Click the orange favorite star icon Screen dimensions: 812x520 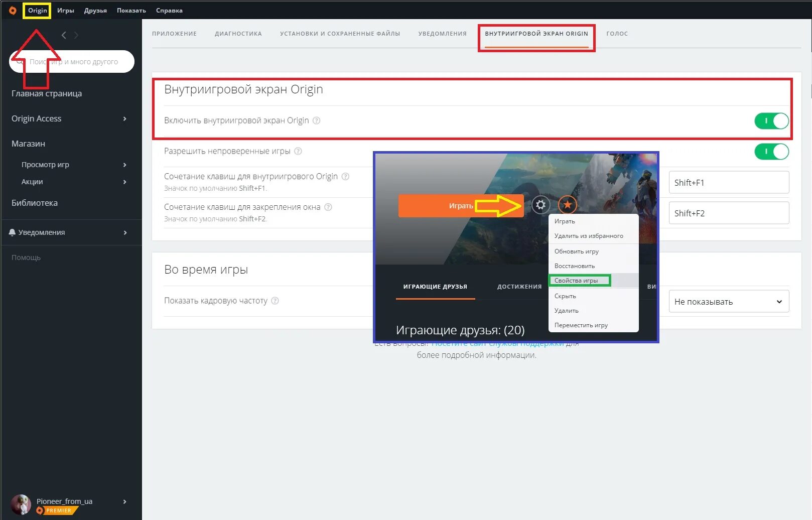(568, 205)
